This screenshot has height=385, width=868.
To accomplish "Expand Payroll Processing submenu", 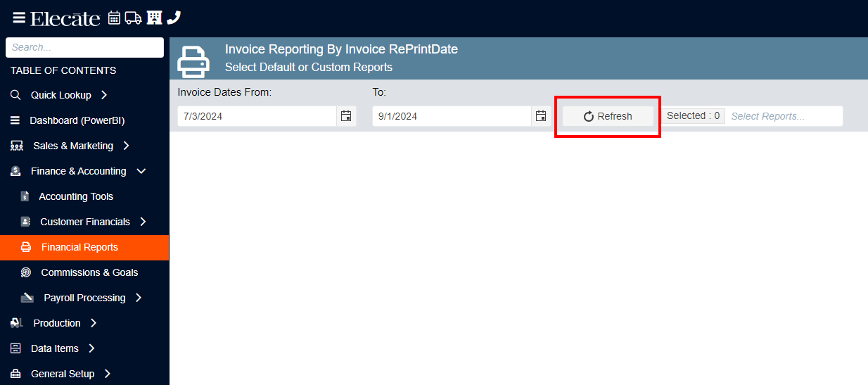I will [x=139, y=298].
